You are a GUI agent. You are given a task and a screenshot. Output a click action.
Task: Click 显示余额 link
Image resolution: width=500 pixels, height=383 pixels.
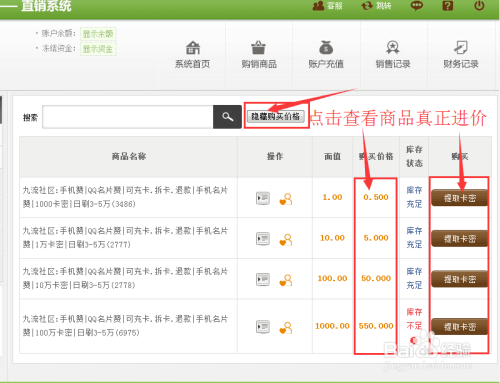click(x=98, y=34)
